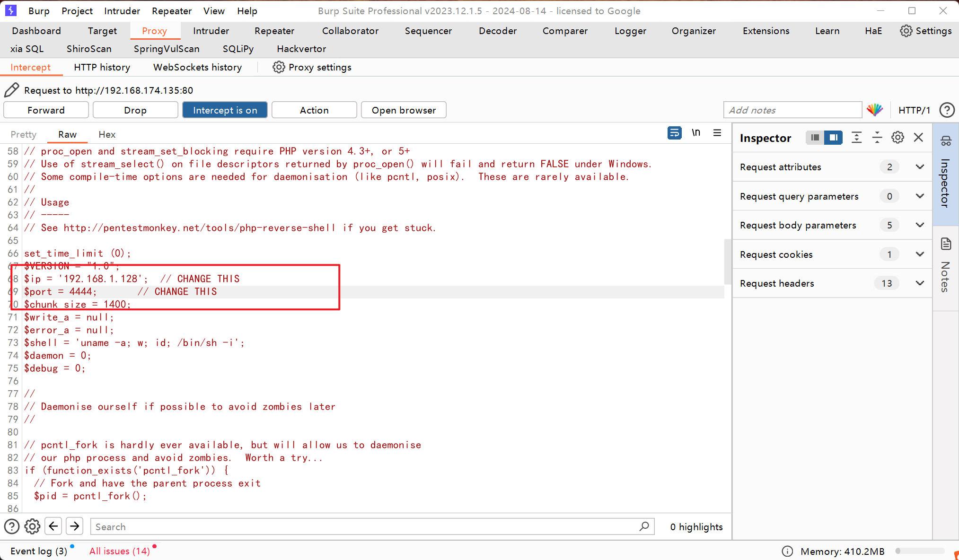Open the Hackvertor tab
The image size is (959, 560).
pos(301,49)
